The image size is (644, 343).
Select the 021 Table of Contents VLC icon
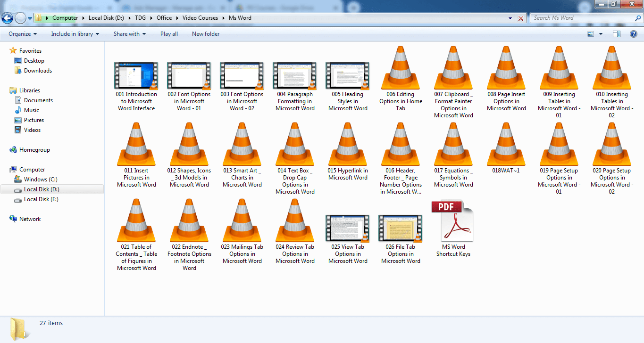tap(136, 220)
